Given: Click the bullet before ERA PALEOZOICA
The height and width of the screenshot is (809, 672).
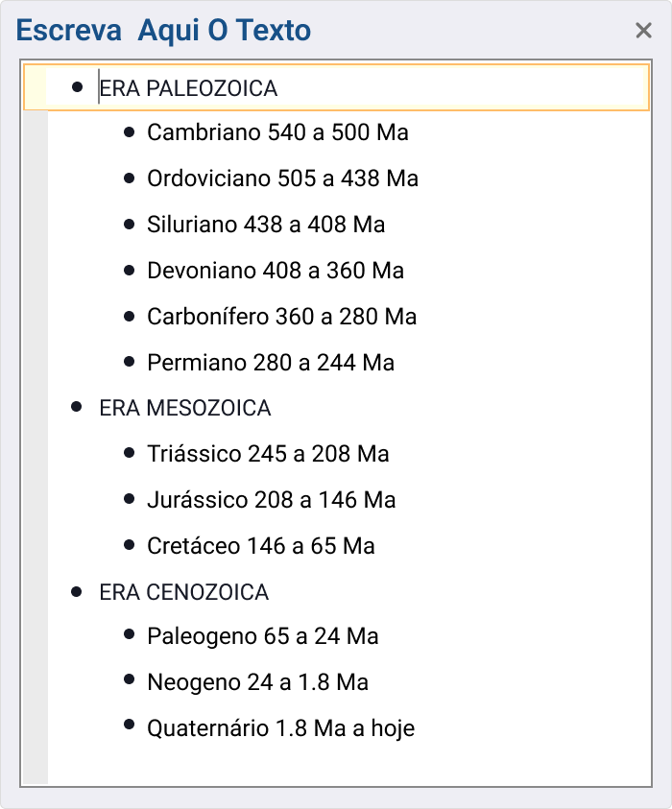Looking at the screenshot, I should point(78,87).
